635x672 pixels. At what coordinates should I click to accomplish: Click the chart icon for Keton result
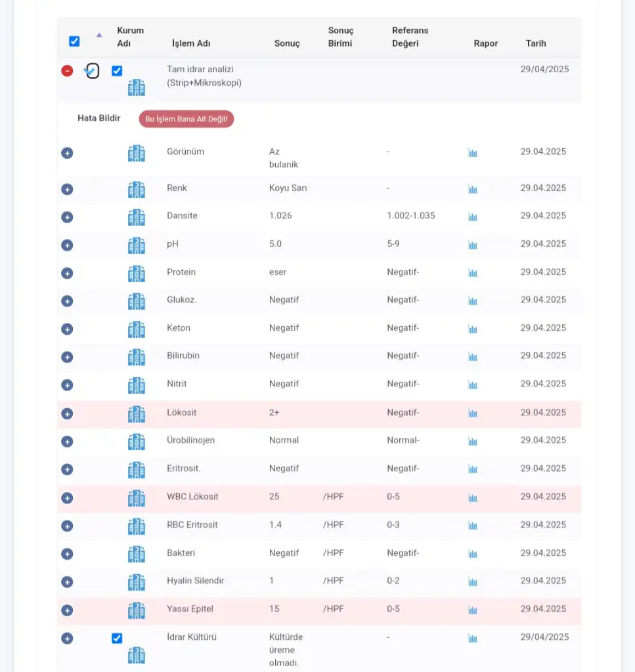point(472,329)
